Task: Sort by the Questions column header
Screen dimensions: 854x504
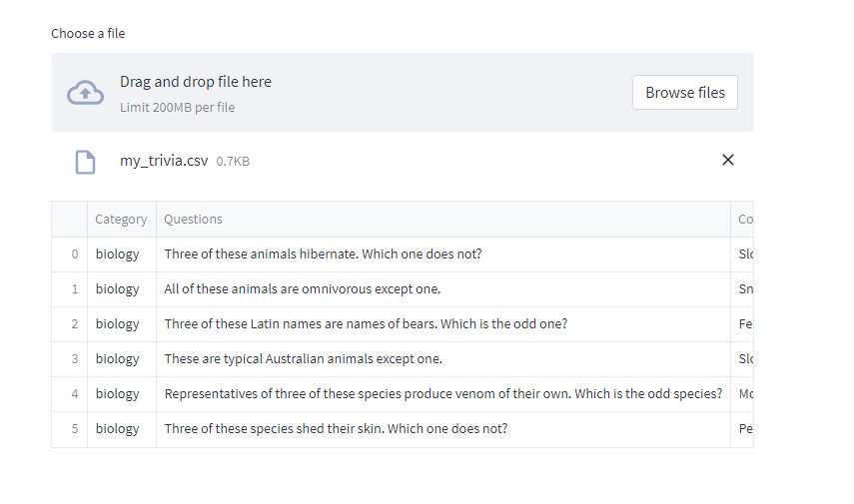Action: coord(193,220)
